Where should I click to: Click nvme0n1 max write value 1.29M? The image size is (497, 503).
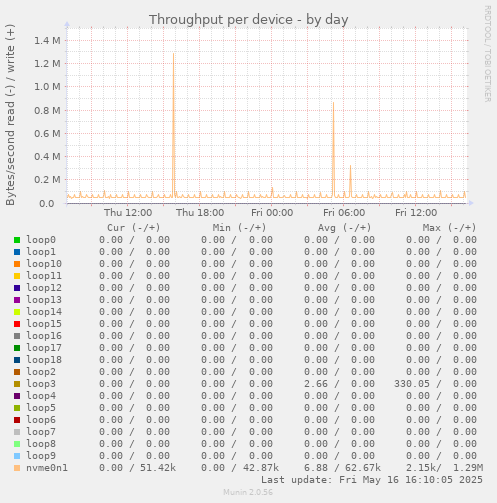pos(468,468)
